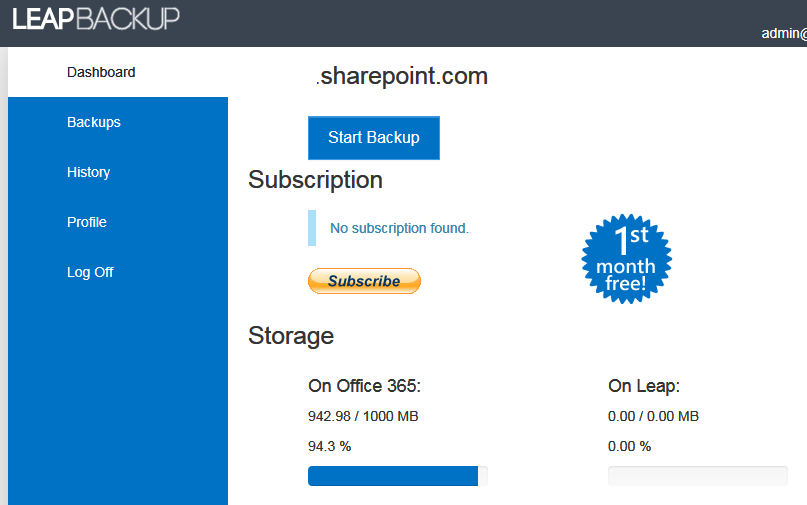Click the Office 365 storage progress bar
Image resolution: width=807 pixels, height=505 pixels.
[397, 476]
